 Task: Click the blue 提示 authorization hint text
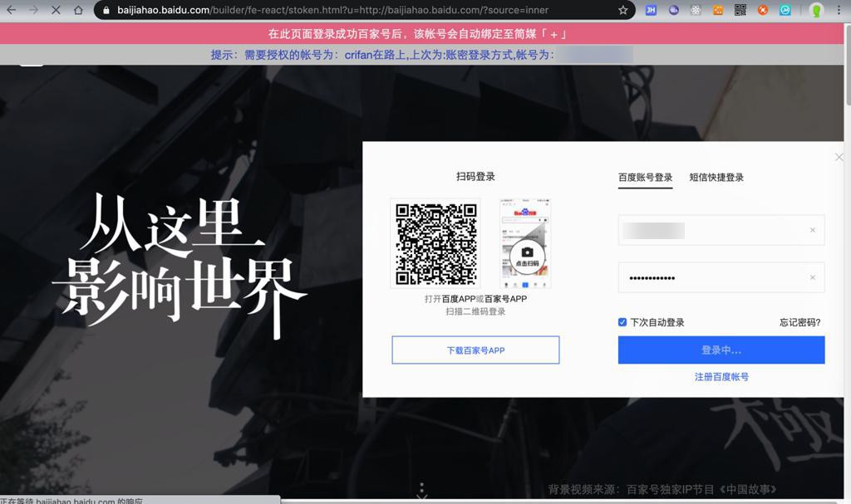click(x=382, y=55)
